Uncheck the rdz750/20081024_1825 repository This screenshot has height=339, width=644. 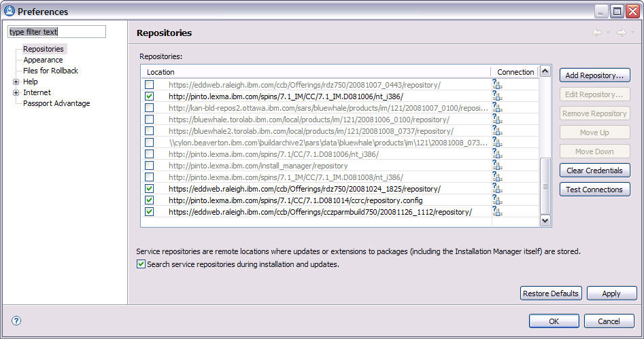[150, 188]
